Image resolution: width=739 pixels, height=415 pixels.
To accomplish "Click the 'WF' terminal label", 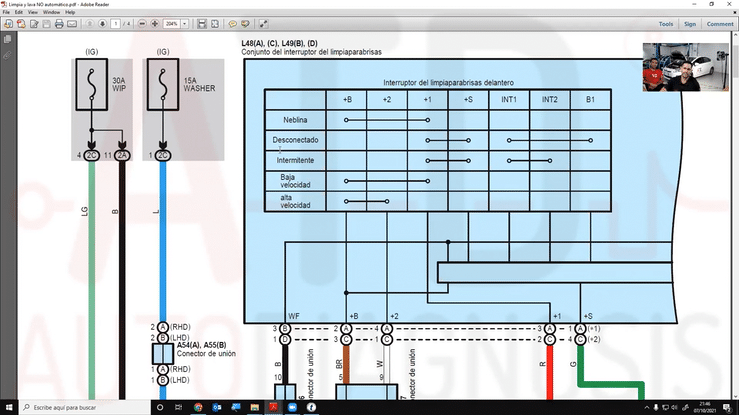I will point(294,316).
